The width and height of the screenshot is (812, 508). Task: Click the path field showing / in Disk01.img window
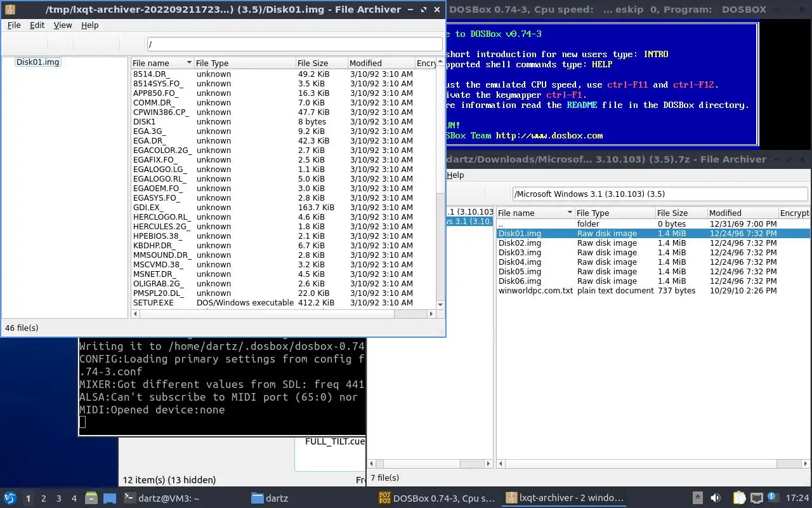(294, 44)
